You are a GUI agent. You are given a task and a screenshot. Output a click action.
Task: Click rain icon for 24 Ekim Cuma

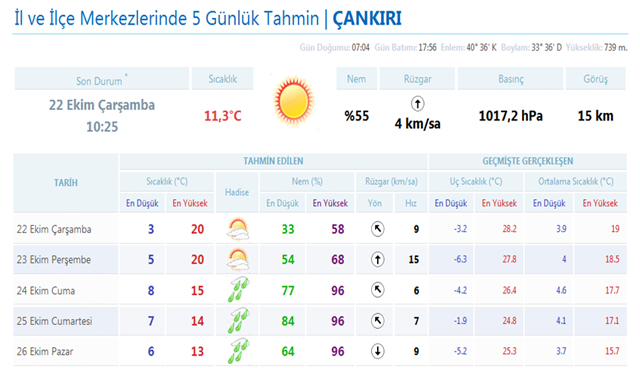238,290
